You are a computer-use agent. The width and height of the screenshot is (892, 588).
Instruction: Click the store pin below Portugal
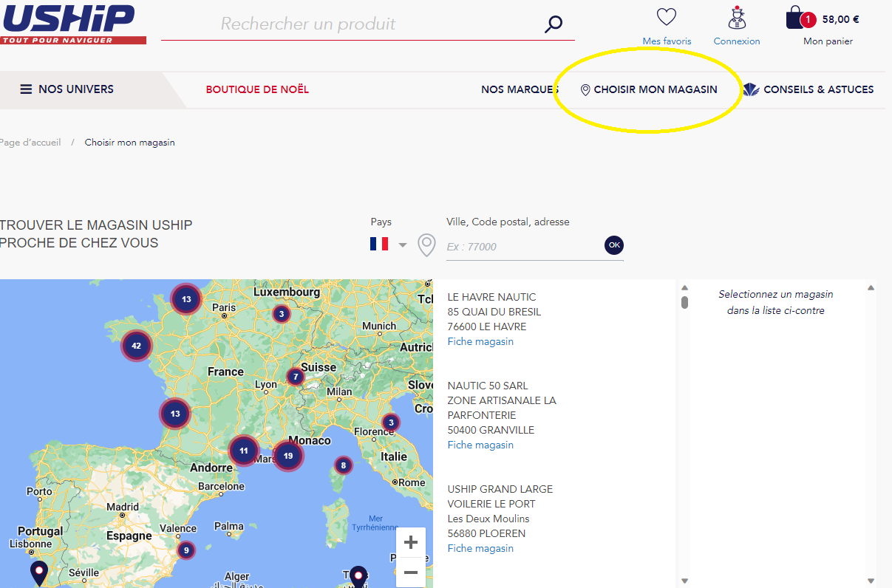tap(38, 573)
